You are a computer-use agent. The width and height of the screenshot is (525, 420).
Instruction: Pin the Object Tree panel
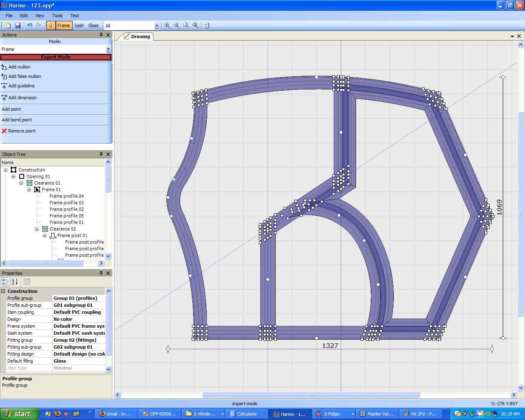[x=101, y=154]
